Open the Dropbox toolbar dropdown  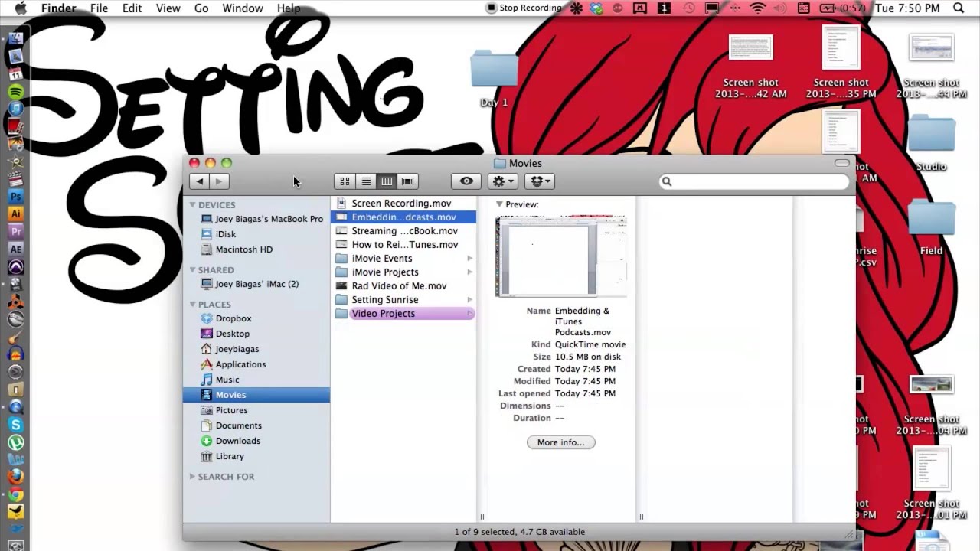pos(539,181)
